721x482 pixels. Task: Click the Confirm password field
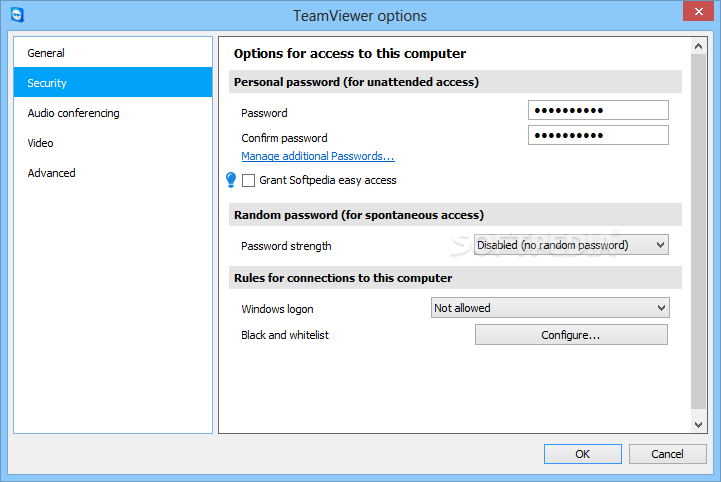pos(598,136)
